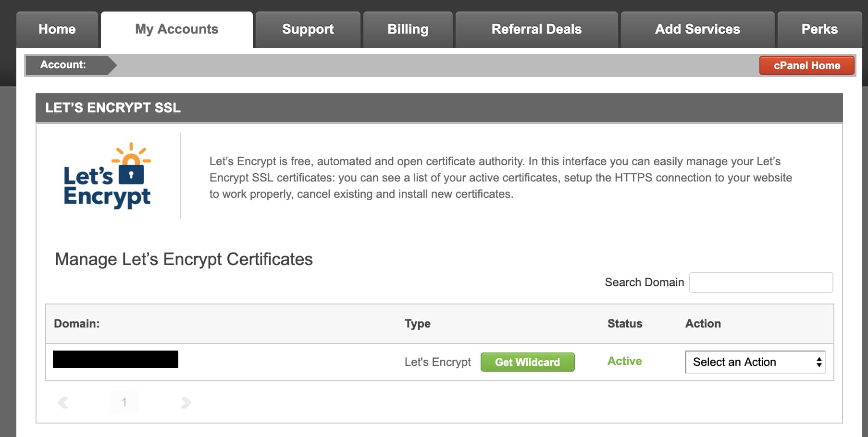
Task: Open the Support tab
Action: [308, 29]
